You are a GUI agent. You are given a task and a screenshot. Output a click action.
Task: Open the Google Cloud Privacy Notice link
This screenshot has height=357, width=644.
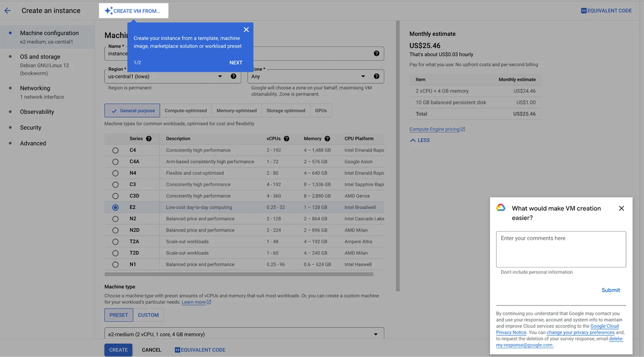(557, 329)
